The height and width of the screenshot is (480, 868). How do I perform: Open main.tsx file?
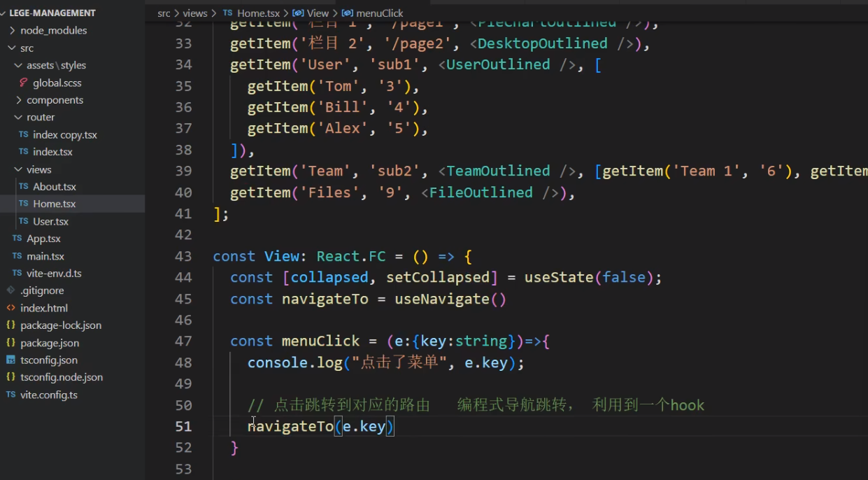pyautogui.click(x=45, y=256)
